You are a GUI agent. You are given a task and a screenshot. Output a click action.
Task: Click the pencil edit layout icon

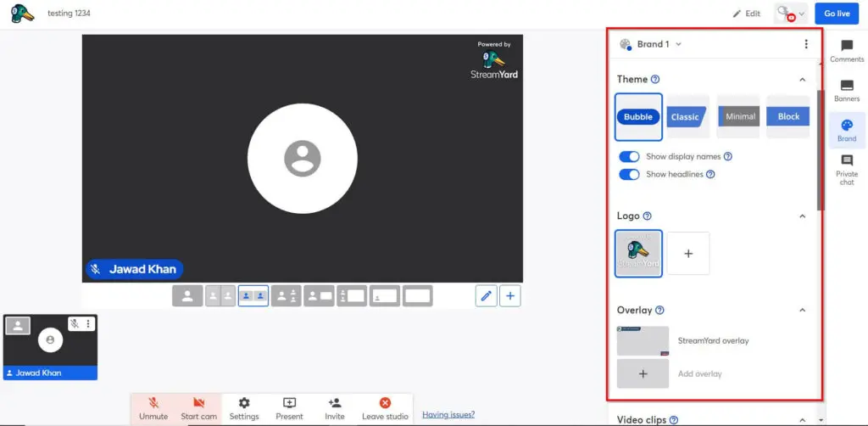click(x=486, y=295)
